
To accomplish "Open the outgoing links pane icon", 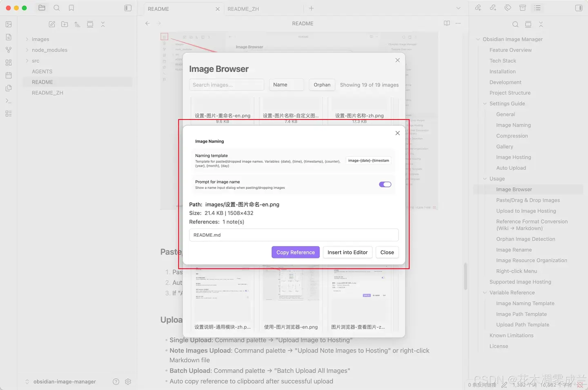I will (x=493, y=8).
